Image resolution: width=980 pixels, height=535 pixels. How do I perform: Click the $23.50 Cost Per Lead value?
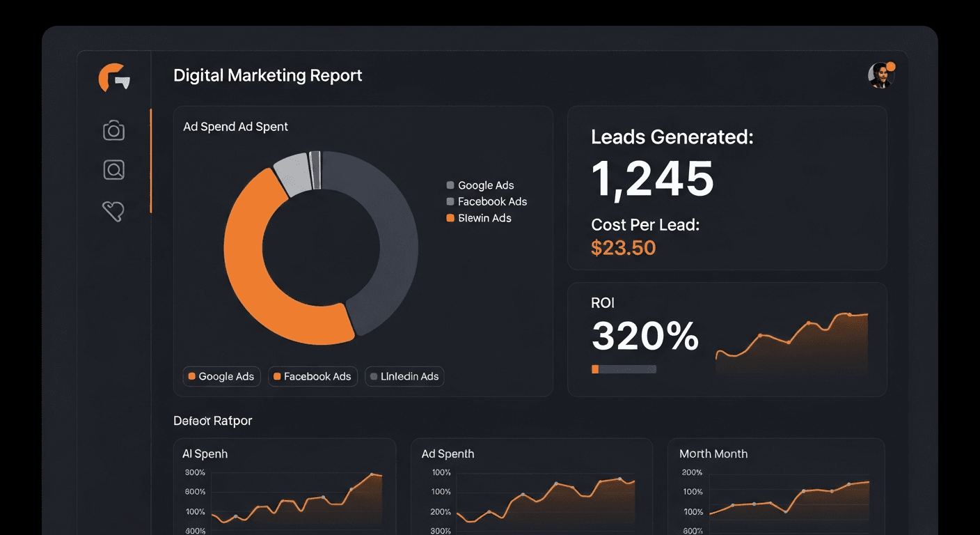(x=624, y=247)
